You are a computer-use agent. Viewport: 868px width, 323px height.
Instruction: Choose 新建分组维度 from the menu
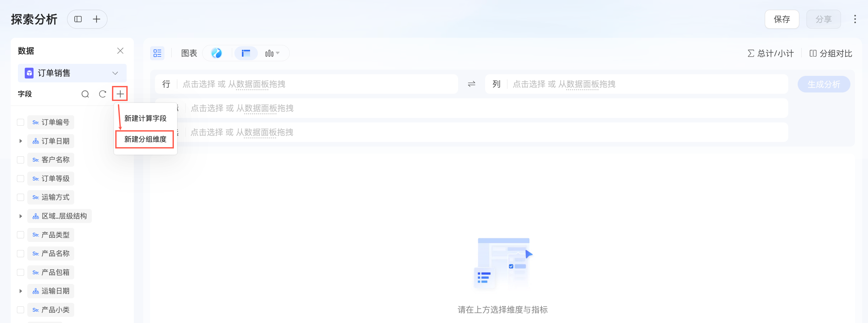click(x=145, y=139)
